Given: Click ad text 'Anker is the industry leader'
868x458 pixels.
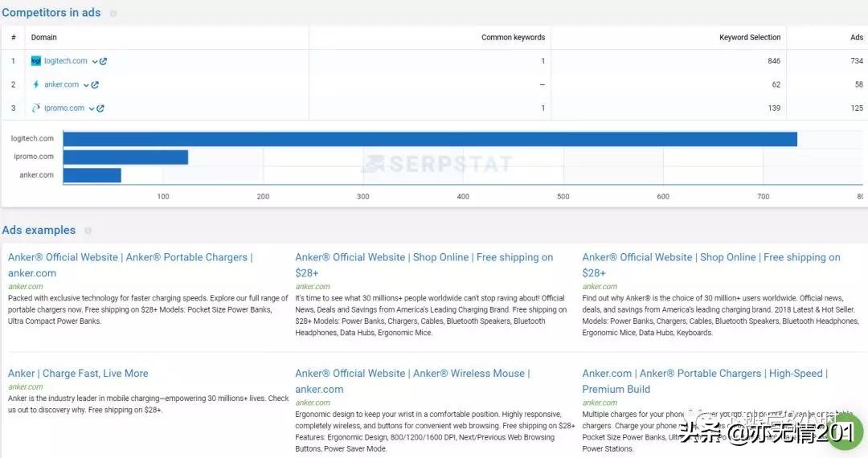Looking at the screenshot, I should pos(149,404).
